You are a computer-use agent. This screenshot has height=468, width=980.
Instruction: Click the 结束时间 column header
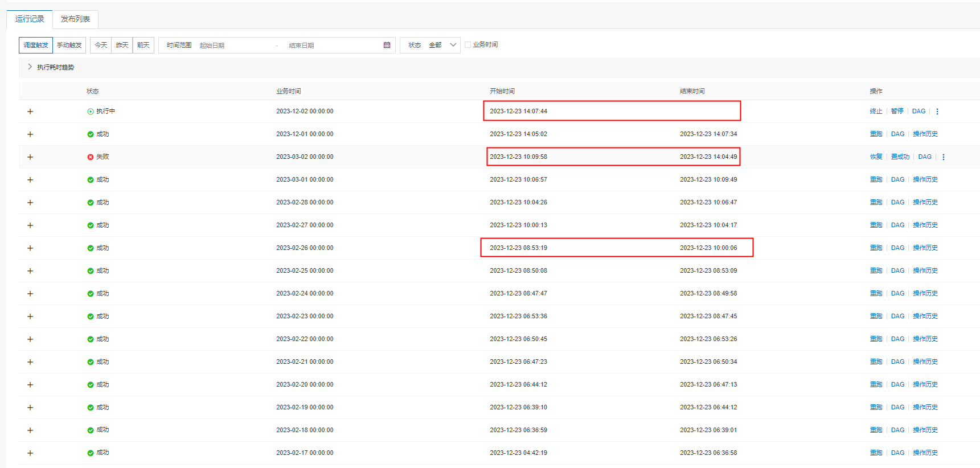tap(692, 91)
